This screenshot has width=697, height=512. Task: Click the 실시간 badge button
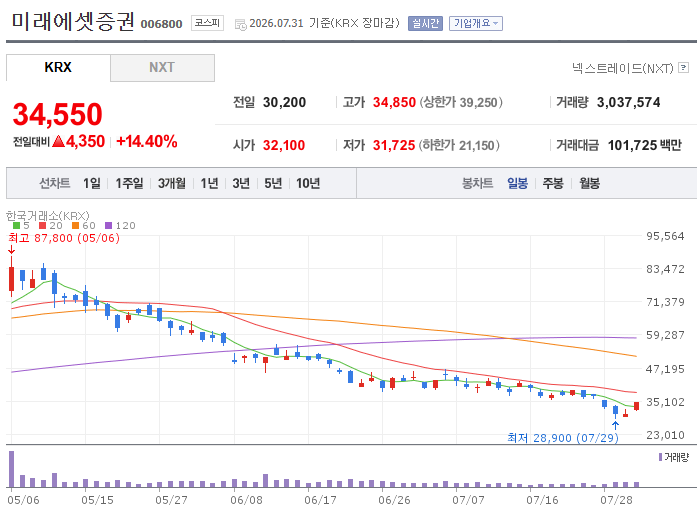pos(425,23)
